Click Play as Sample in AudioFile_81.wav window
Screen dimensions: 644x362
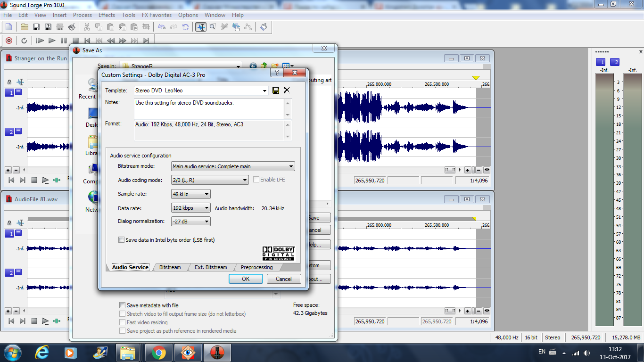pyautogui.click(x=45, y=321)
